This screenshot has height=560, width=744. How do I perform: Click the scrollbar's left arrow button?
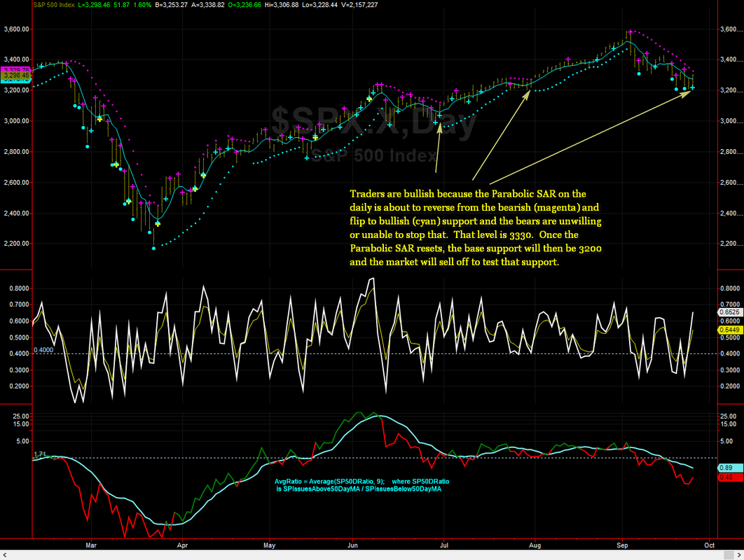[4, 555]
